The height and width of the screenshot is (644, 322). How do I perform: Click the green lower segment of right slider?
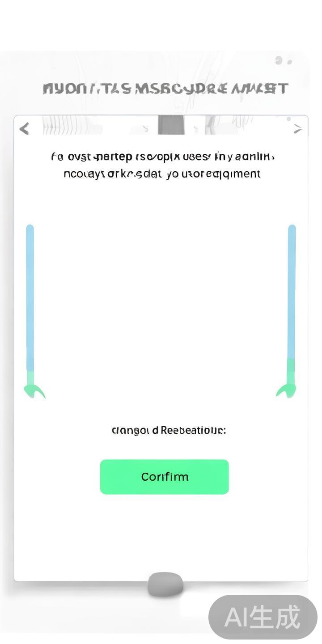click(291, 370)
